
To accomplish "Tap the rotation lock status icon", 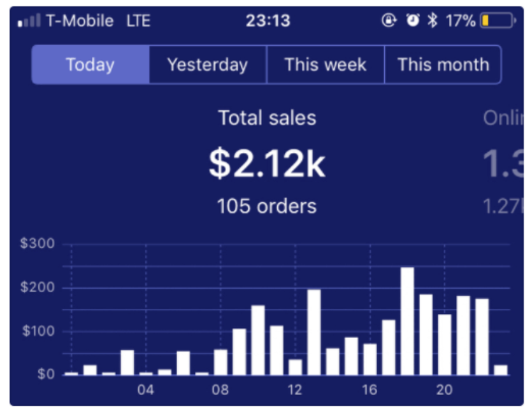I will click(x=389, y=21).
